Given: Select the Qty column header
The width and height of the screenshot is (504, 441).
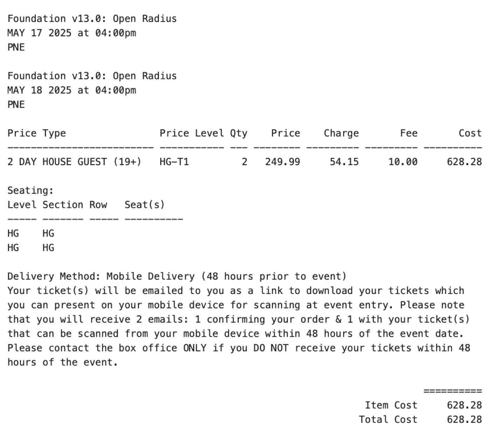Looking at the screenshot, I should coord(239,133).
